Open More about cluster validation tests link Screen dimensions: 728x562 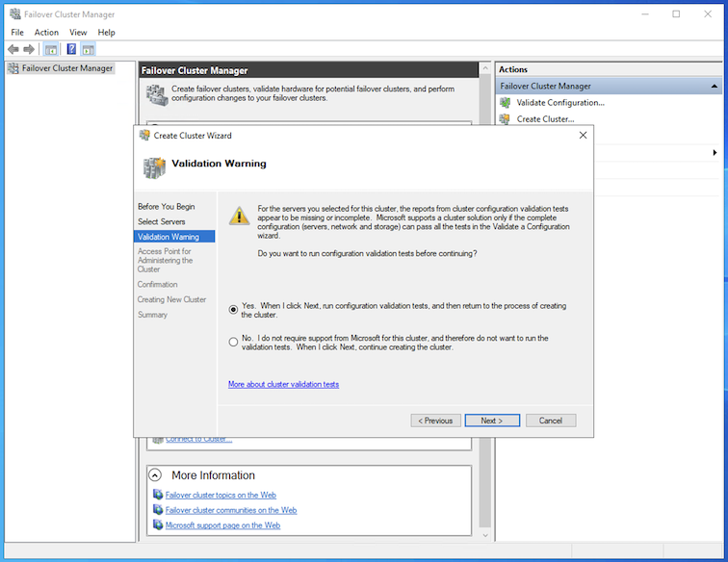(283, 384)
